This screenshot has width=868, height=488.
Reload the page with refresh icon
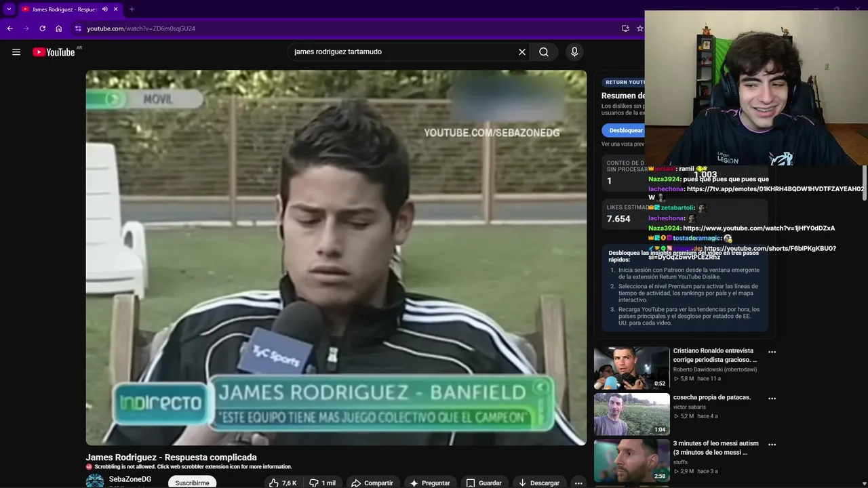[42, 28]
